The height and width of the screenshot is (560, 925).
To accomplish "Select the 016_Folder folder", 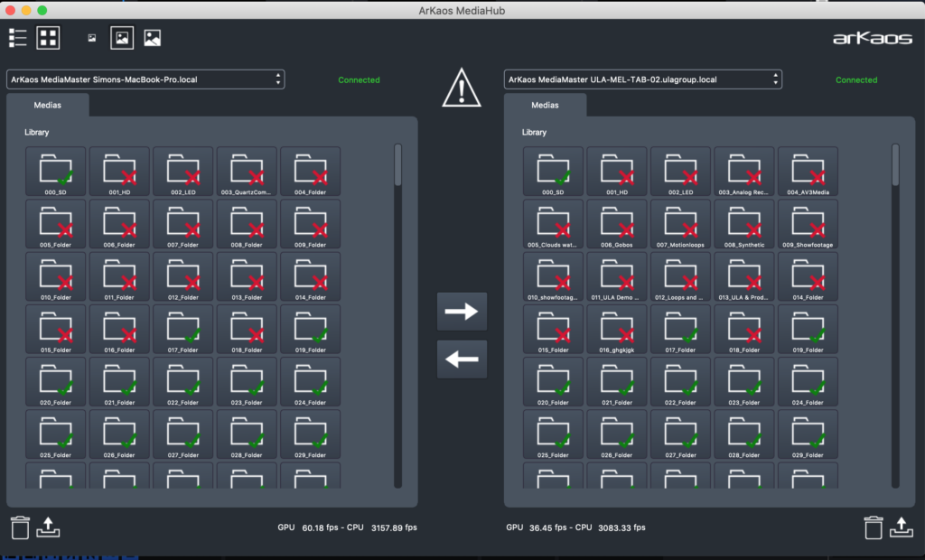I will (119, 329).
